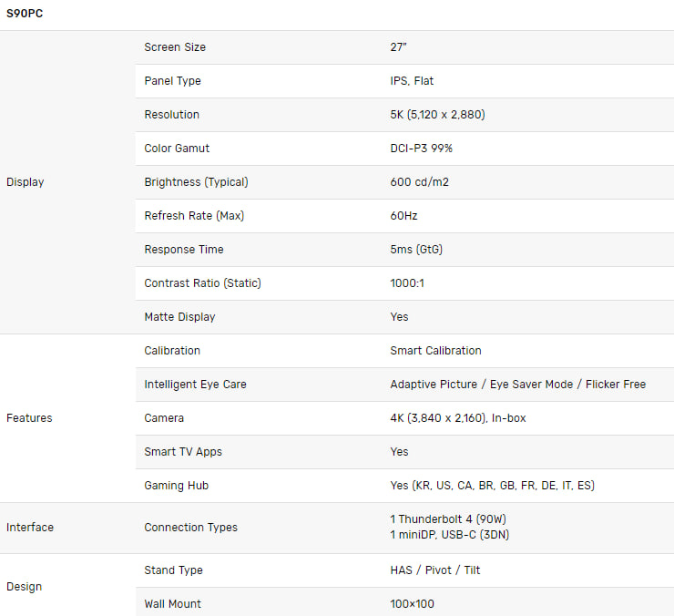
Task: Click the Intelligent Eye Care label
Action: pyautogui.click(x=196, y=385)
